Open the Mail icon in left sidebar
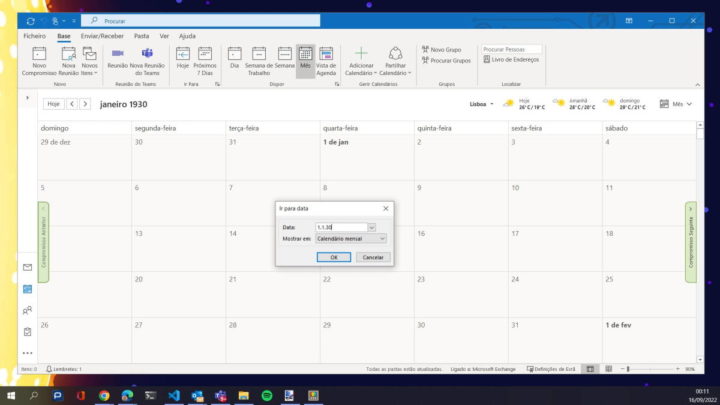 coord(28,267)
